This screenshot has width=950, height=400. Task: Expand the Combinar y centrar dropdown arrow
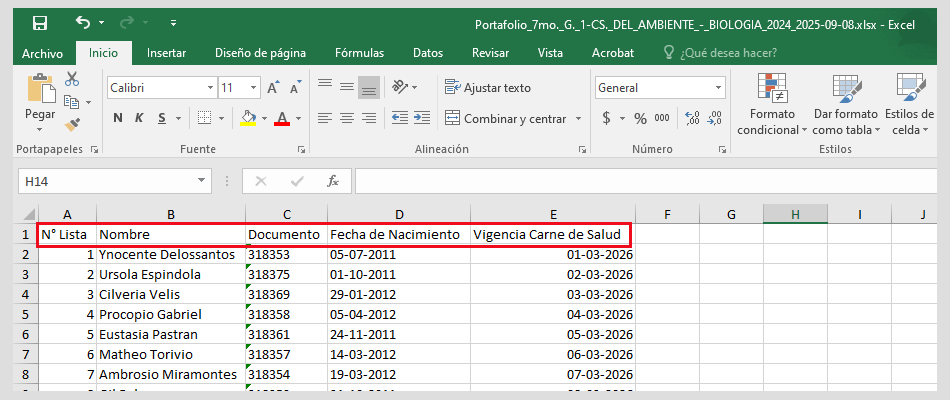coord(579,119)
